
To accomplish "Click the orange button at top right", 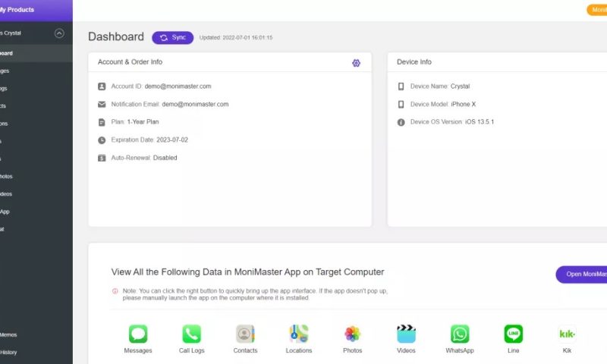I will 597,10.
